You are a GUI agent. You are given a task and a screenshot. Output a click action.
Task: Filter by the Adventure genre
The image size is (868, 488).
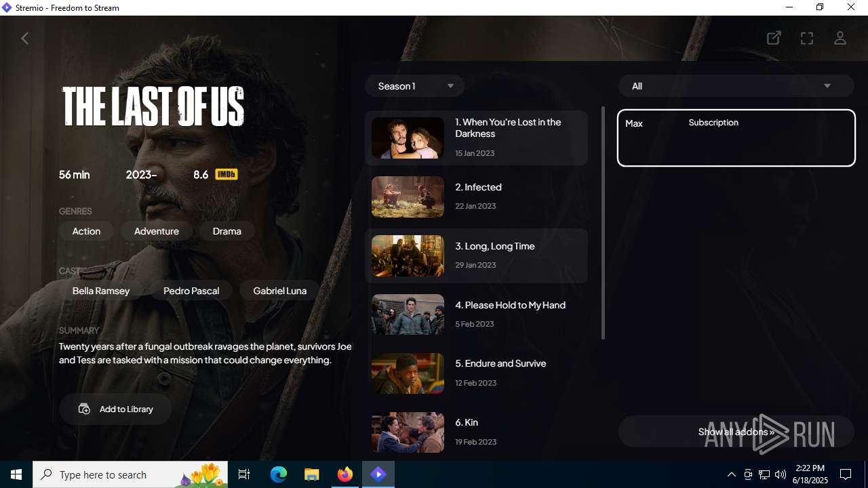click(x=157, y=231)
